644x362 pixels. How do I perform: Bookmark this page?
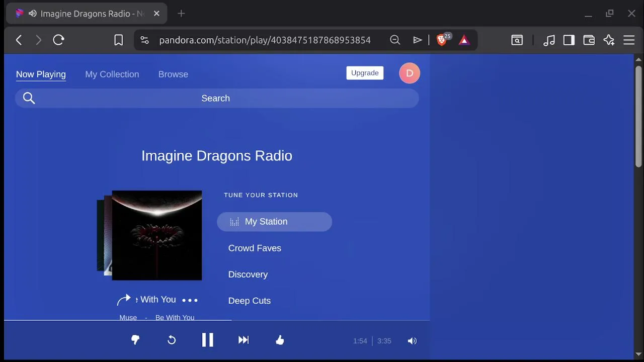[x=118, y=40]
